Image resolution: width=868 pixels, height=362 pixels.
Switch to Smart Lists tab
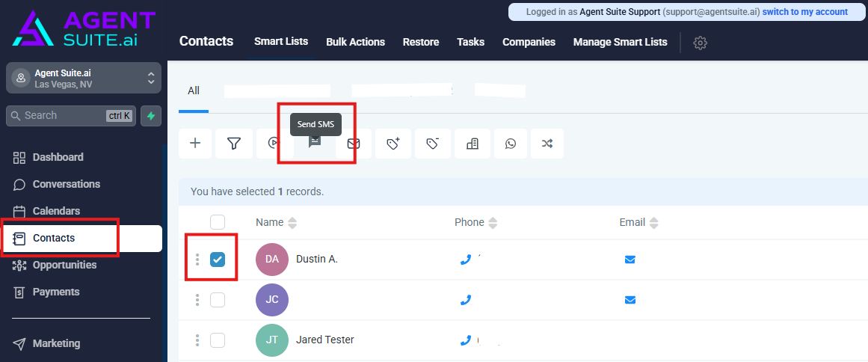point(281,42)
